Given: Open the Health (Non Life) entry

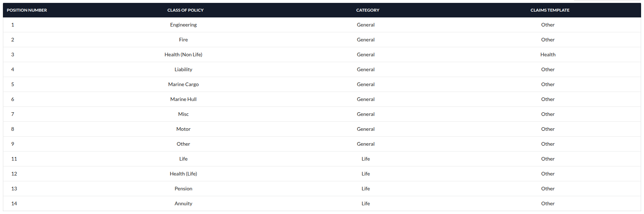Looking at the screenshot, I should (x=183, y=54).
